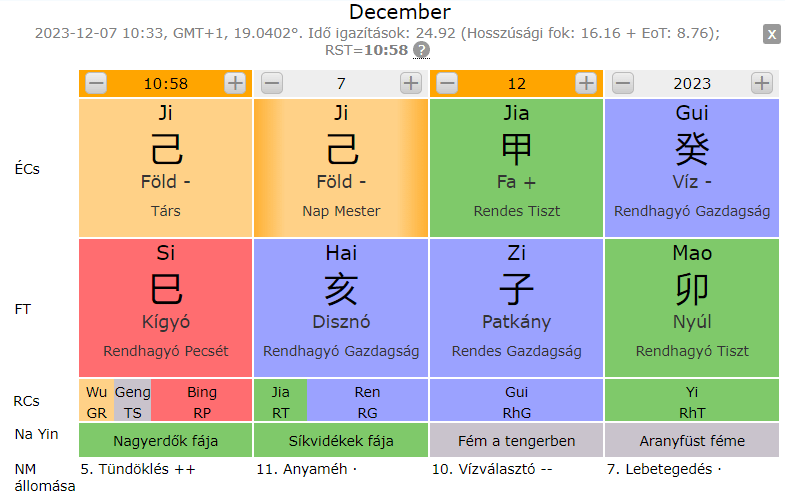Select the day stem Ji Nap Mester cell
Image resolution: width=785 pixels, height=492 pixels.
[341, 167]
